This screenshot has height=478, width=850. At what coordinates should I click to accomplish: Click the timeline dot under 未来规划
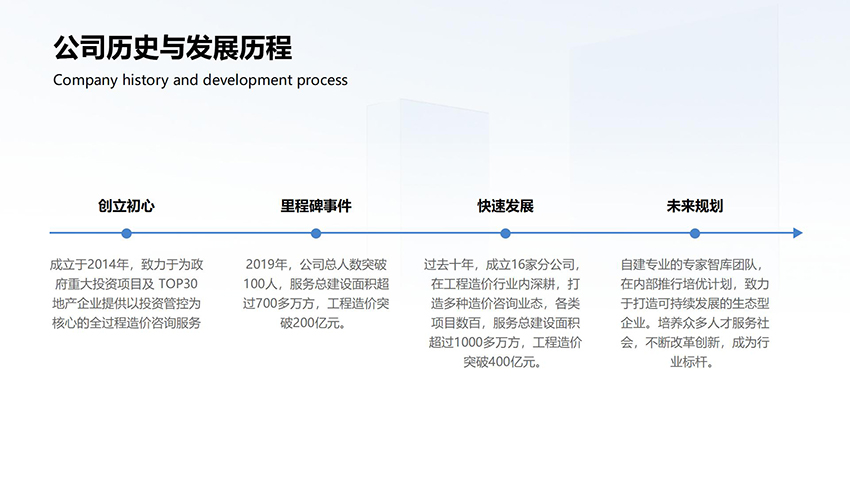pos(695,234)
